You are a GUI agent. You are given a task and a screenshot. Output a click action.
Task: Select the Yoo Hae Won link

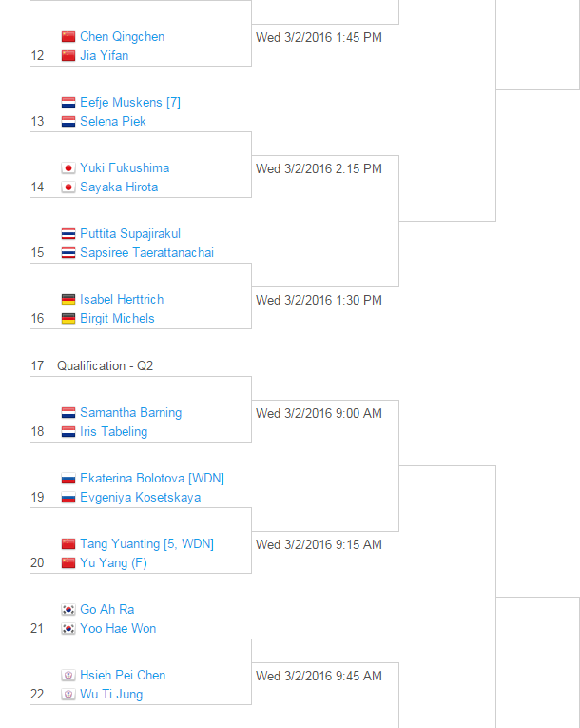(x=118, y=629)
